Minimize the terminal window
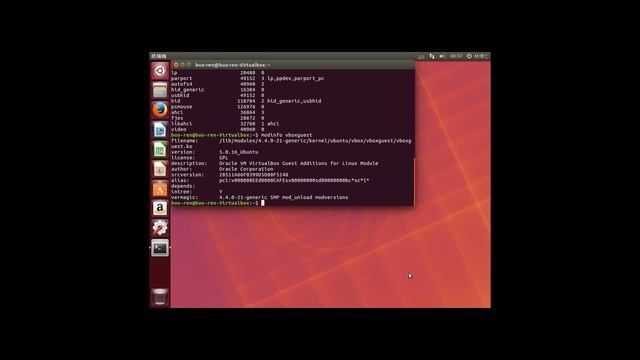Image resolution: width=640 pixels, height=360 pixels. pos(182,65)
